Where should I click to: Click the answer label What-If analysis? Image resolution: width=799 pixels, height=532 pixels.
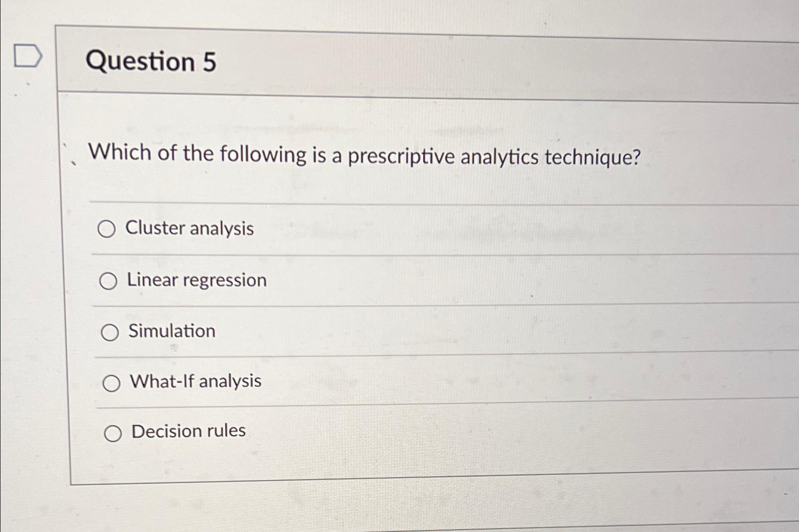coord(195,382)
